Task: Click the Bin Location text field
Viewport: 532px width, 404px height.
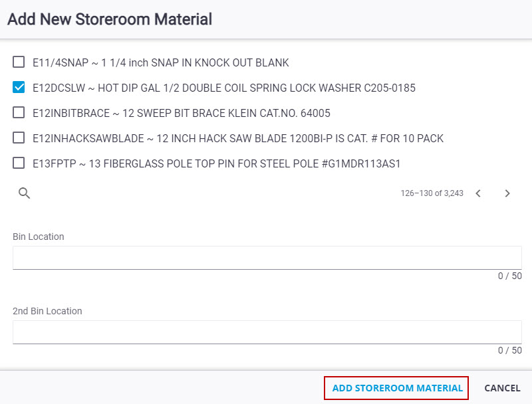Action: coord(267,258)
